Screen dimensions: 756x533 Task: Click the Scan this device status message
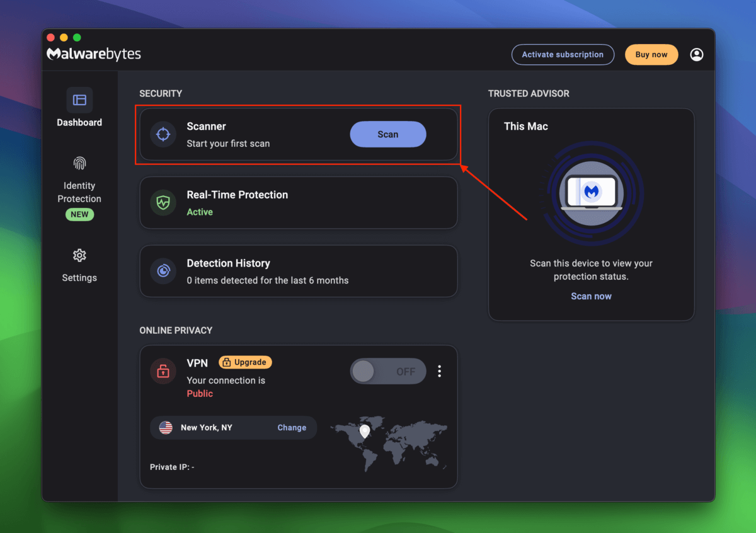[591, 270]
